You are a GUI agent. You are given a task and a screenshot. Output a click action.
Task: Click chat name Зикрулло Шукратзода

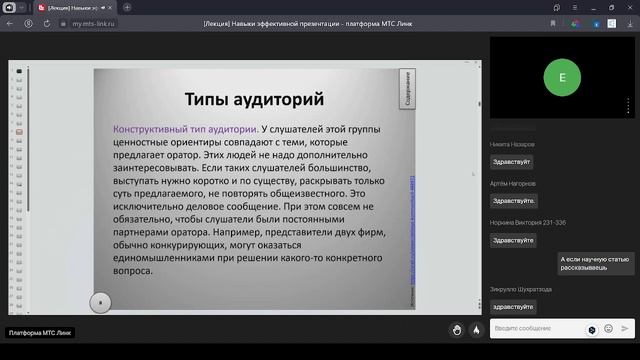(521, 289)
